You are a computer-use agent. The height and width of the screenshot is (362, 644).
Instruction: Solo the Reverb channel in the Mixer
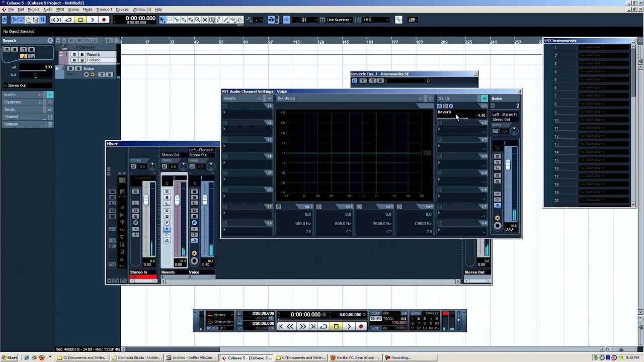(167, 197)
